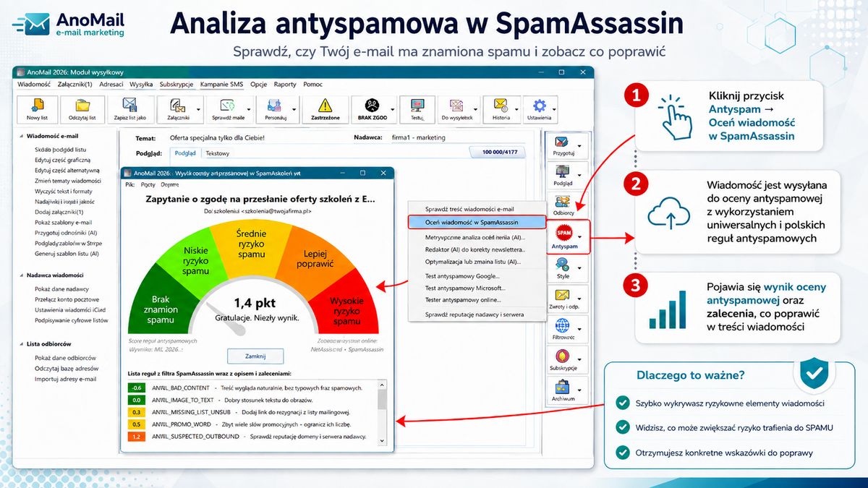The image size is (868, 488).
Task: Collapse the Lista odbiorców tree section
Action: (x=22, y=344)
